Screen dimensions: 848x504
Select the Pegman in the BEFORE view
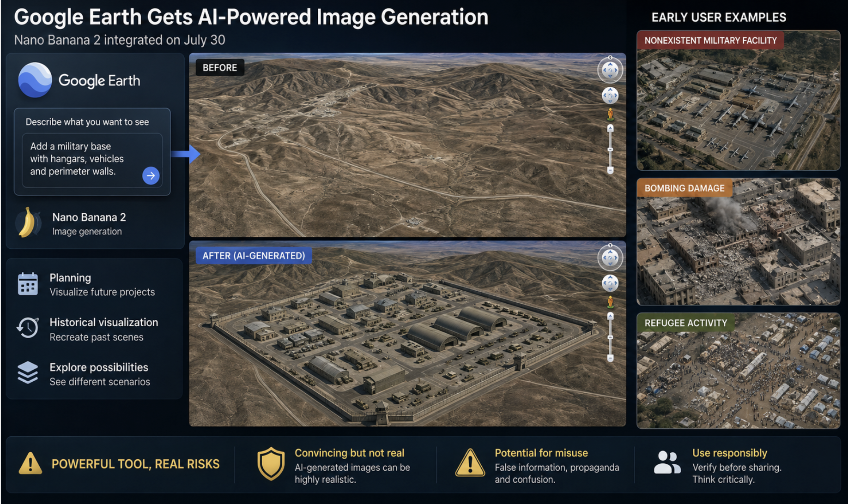pyautogui.click(x=610, y=114)
